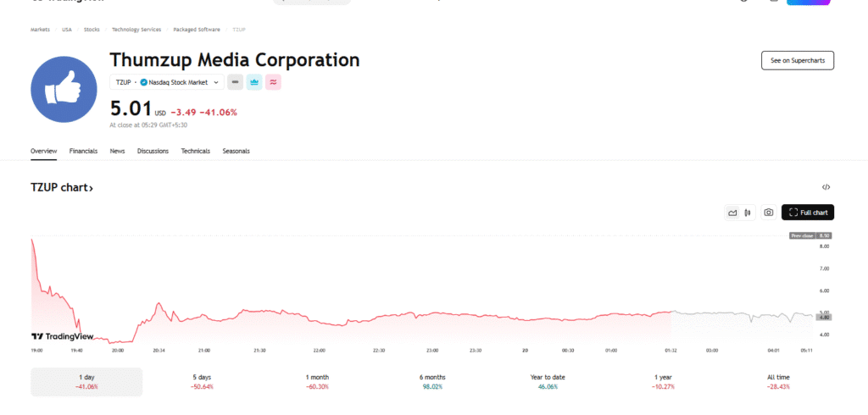The image size is (868, 415).
Task: Click the gray dash badge icon
Action: pyautogui.click(x=235, y=82)
